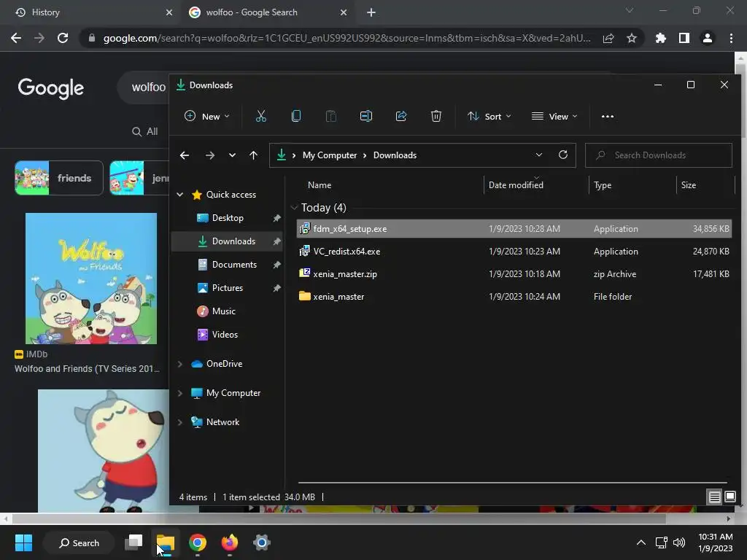
Task: Click the friends suggestion chip
Action: (x=59, y=178)
